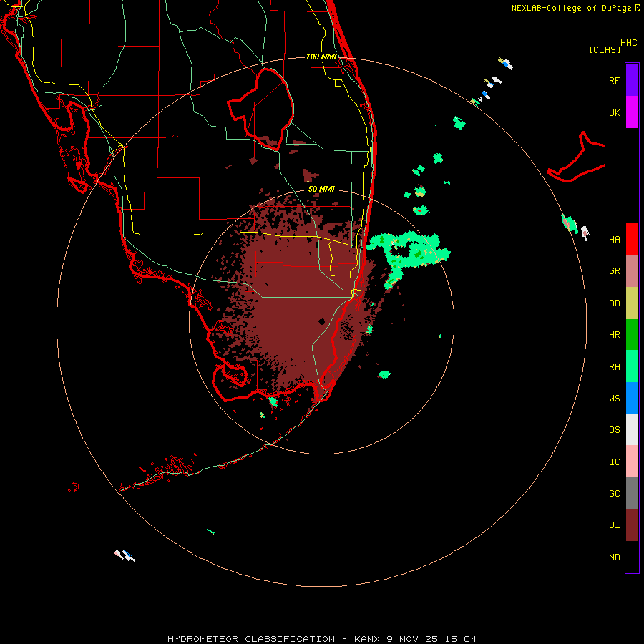
Task: Click the GR legend label
Action: (x=614, y=270)
